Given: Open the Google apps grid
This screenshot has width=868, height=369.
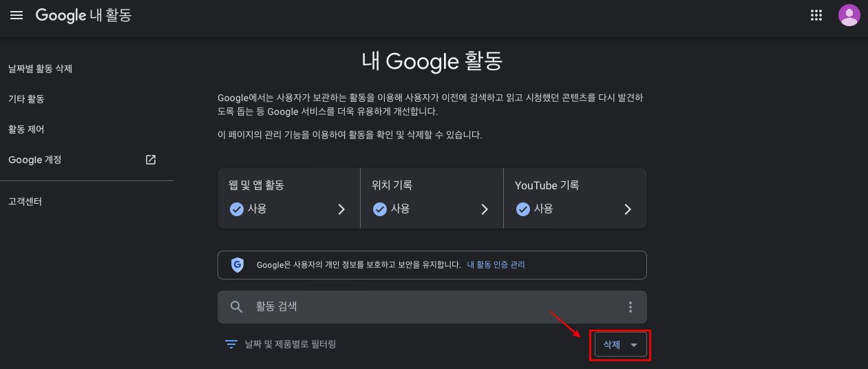Looking at the screenshot, I should 816,15.
